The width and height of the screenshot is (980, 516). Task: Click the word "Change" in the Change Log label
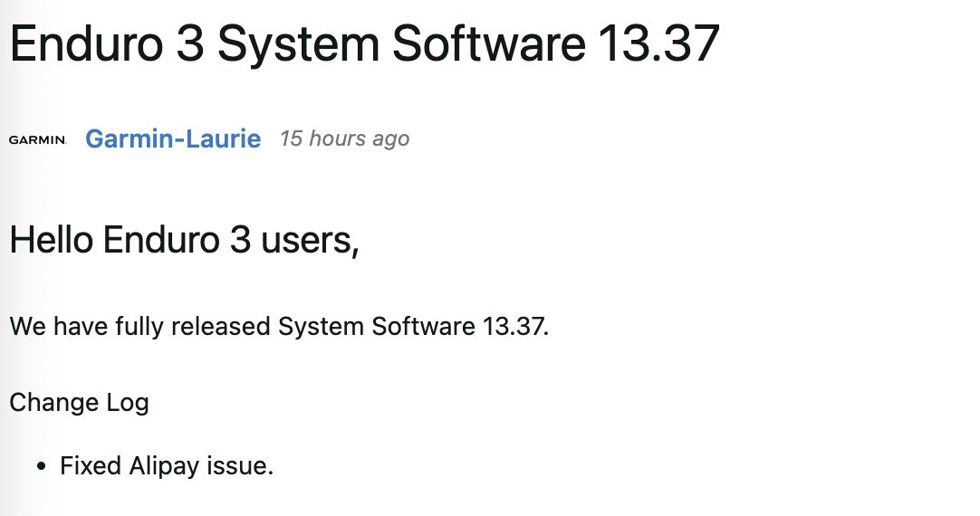[54, 402]
